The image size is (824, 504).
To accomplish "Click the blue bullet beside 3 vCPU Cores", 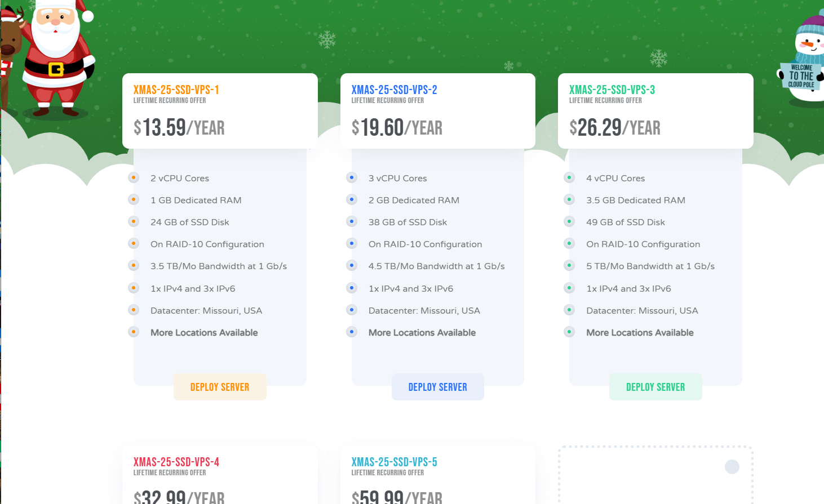I will click(352, 178).
